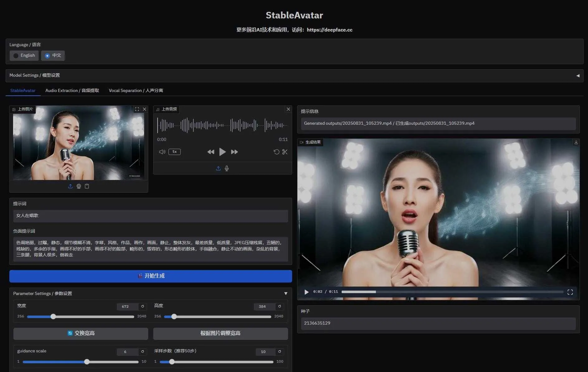Click the 交换宽高 swap button
This screenshot has width=588, height=372.
click(x=81, y=333)
